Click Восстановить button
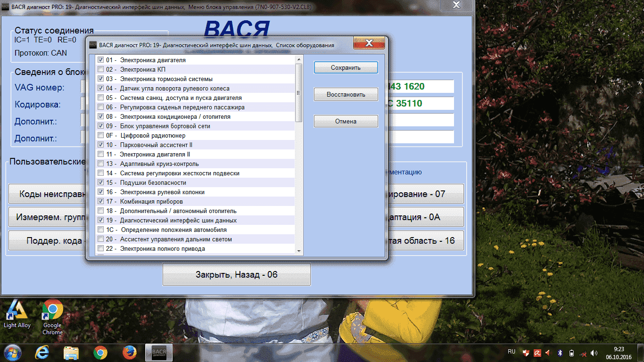 346,94
